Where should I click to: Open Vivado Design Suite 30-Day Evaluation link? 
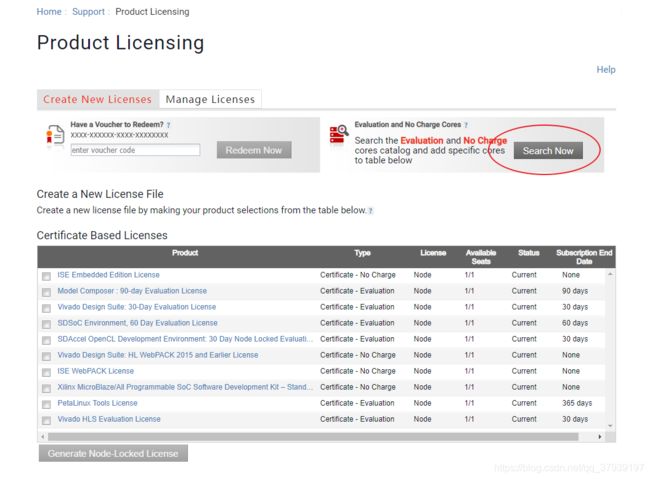click(x=136, y=307)
